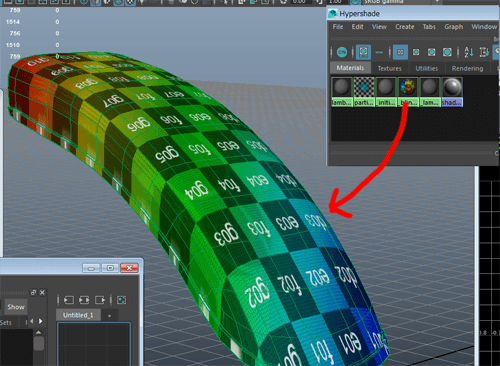
Task: Sort swatches by name A-Z
Action: point(469,52)
